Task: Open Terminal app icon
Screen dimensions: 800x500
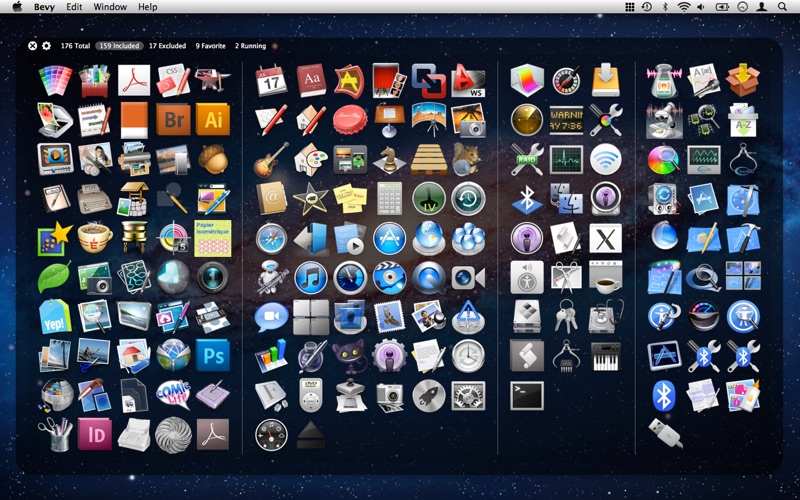Action: (527, 395)
